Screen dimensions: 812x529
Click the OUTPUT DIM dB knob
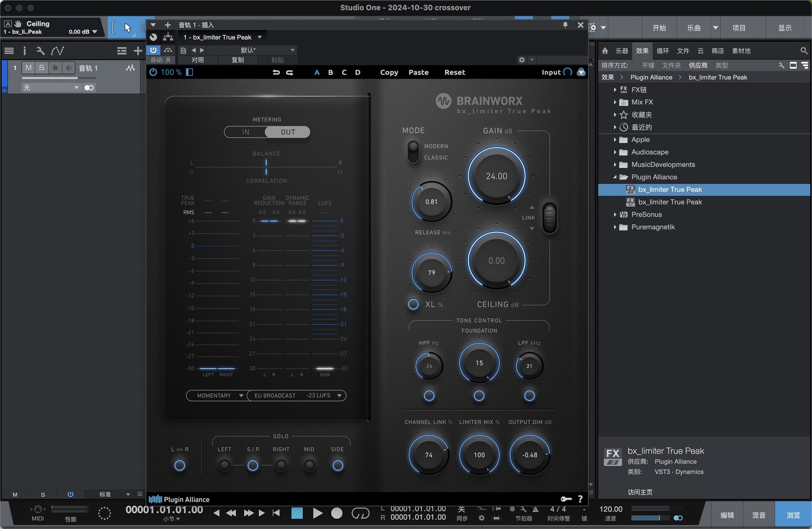click(x=529, y=455)
